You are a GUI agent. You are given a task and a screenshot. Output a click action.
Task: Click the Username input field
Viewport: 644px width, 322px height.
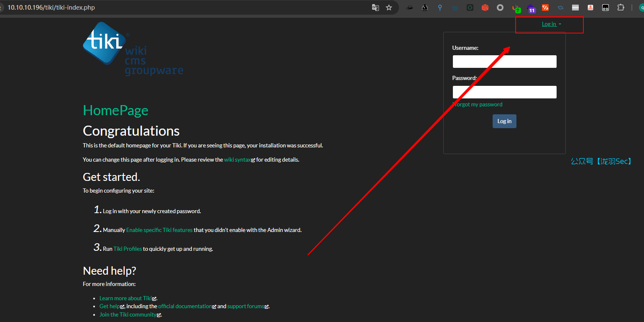point(504,62)
